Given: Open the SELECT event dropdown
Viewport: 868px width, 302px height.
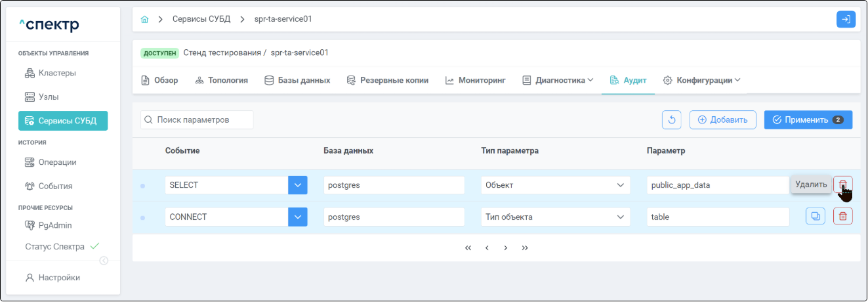Looking at the screenshot, I should 298,185.
